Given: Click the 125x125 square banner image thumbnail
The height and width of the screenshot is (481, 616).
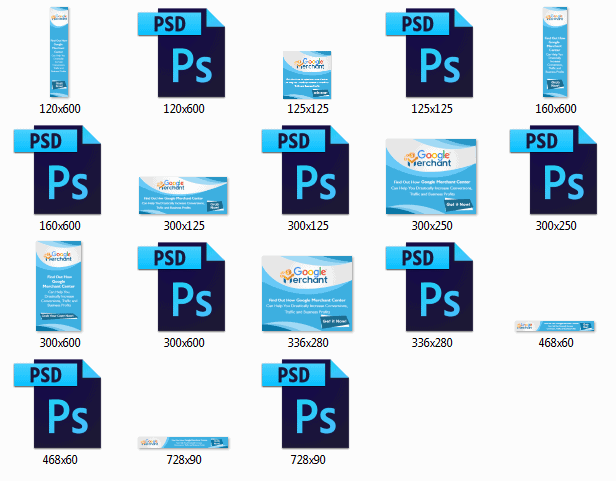Looking at the screenshot, I should point(308,73).
